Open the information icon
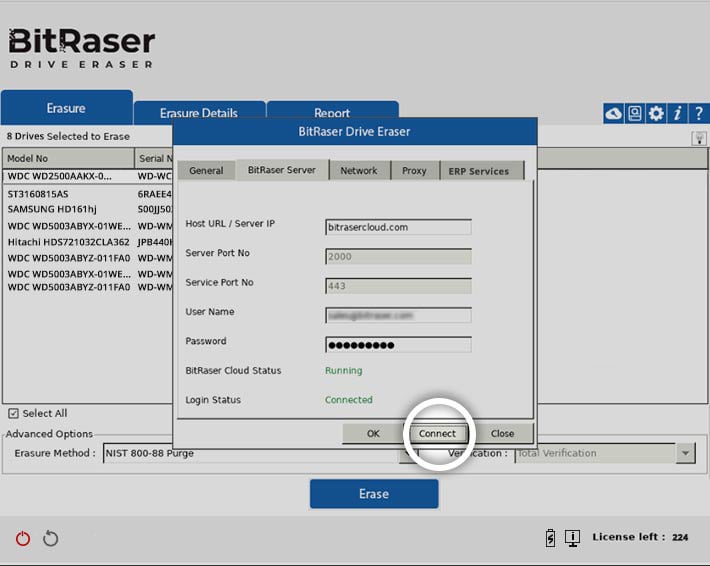Viewport: 710px width, 566px height. click(677, 113)
